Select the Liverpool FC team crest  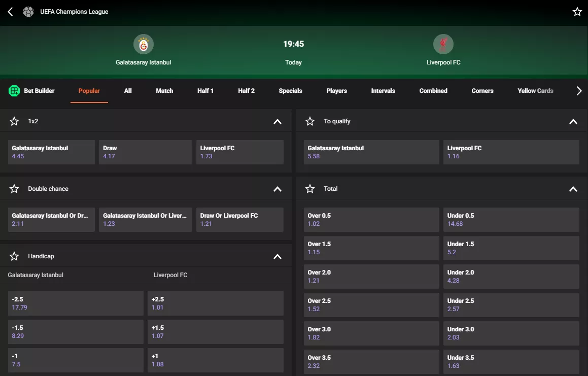click(x=443, y=44)
